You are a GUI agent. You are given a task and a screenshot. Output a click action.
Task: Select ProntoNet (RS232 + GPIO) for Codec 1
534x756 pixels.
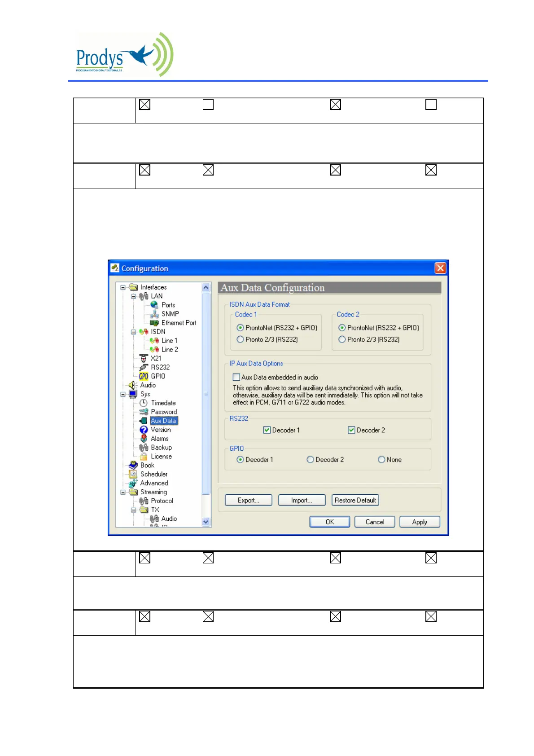click(x=240, y=328)
